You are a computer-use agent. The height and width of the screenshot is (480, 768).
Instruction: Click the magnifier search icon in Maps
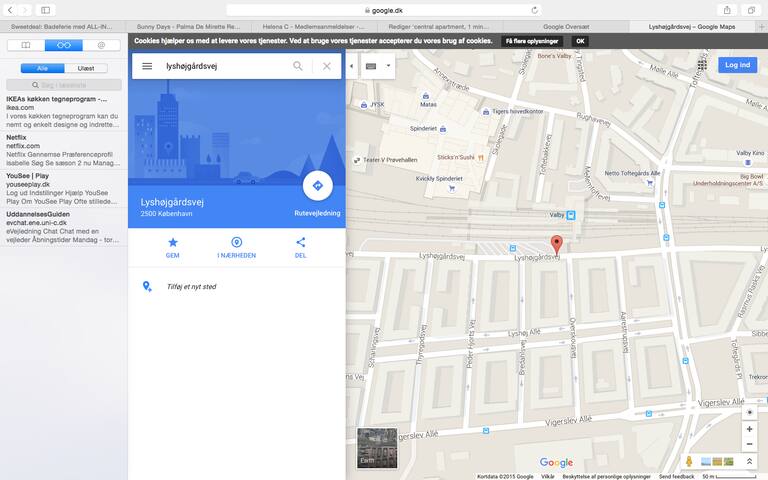point(298,66)
